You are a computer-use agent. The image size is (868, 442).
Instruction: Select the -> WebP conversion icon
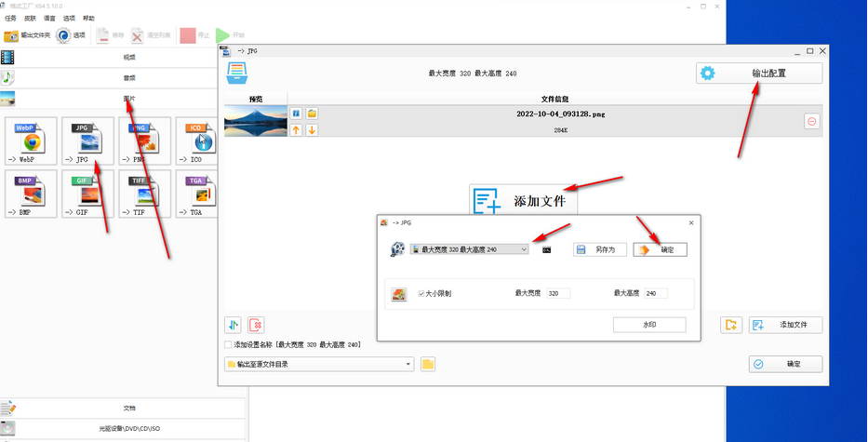(x=31, y=141)
